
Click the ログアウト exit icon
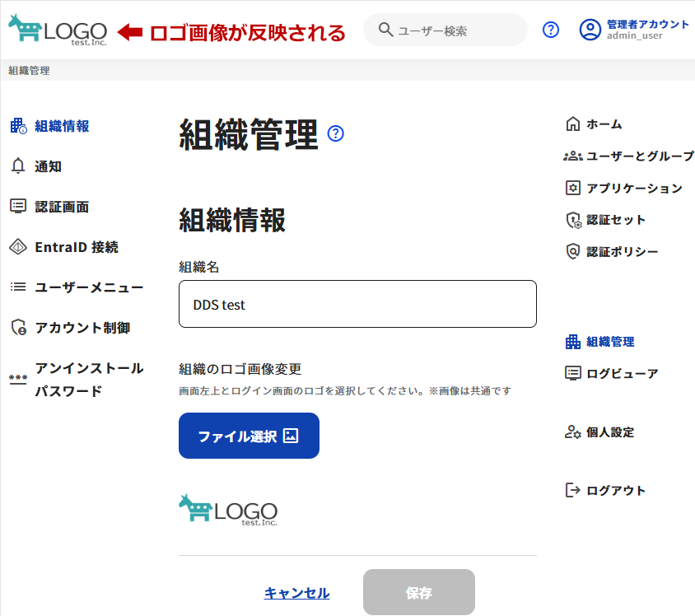point(573,491)
